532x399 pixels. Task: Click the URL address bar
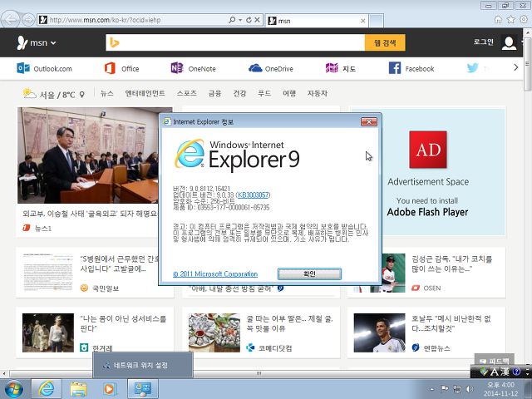click(x=137, y=20)
